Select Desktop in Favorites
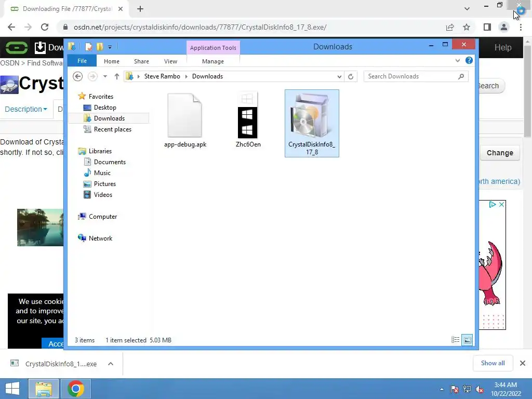 pos(105,107)
